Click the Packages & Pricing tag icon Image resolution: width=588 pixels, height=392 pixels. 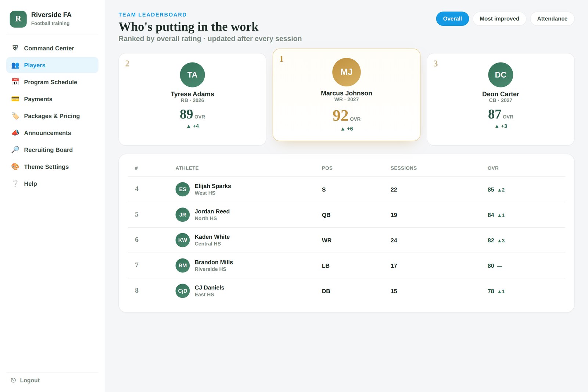pyautogui.click(x=15, y=116)
